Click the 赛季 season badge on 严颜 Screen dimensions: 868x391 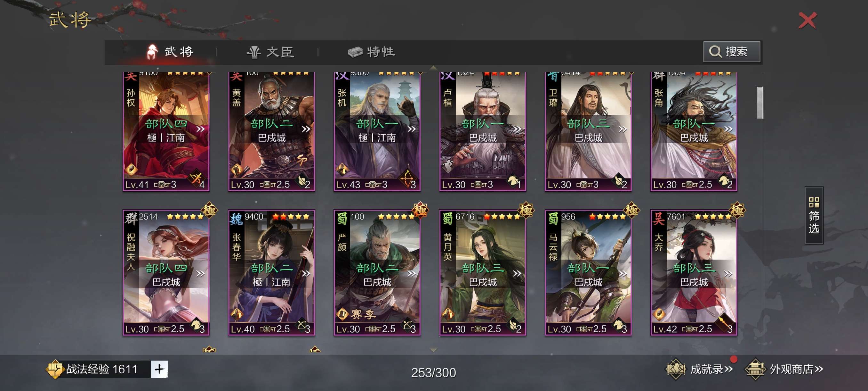click(x=356, y=314)
